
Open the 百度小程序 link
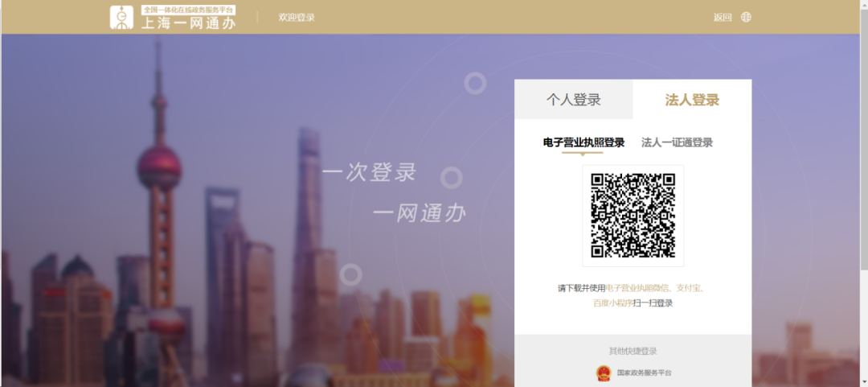(x=612, y=304)
